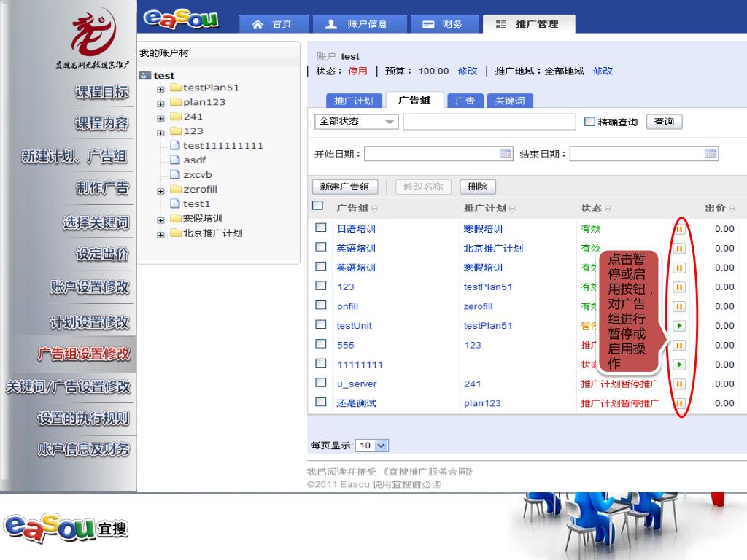This screenshot has height=560, width=747.
Task: Pause the 日语培训 ad group
Action: [679, 229]
